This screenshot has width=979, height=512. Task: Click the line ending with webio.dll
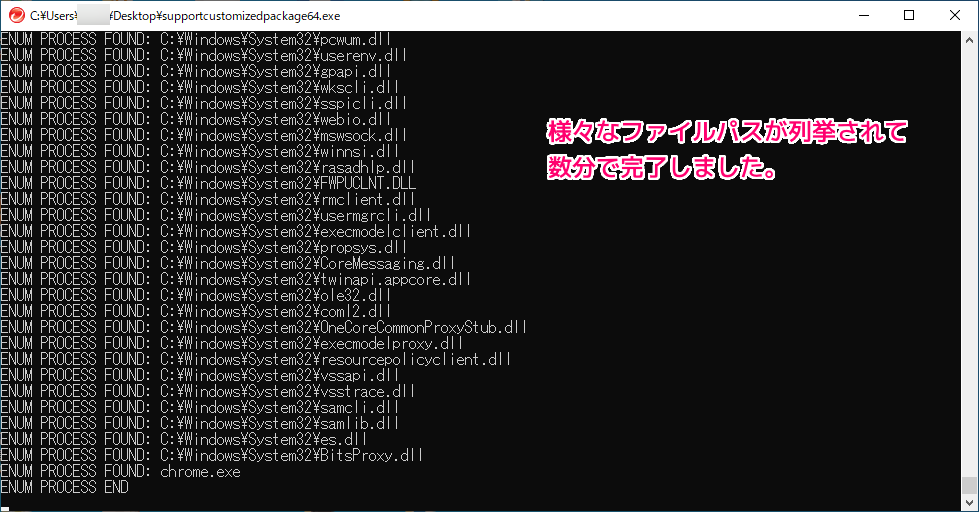click(195, 119)
